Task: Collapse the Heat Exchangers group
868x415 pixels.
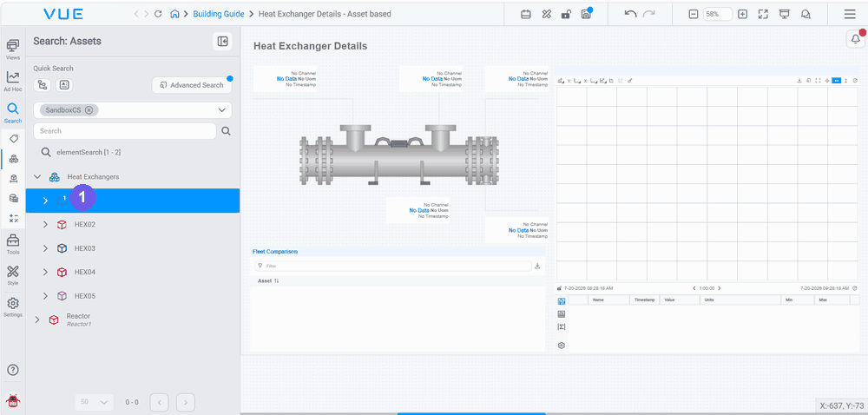Action: click(x=37, y=177)
